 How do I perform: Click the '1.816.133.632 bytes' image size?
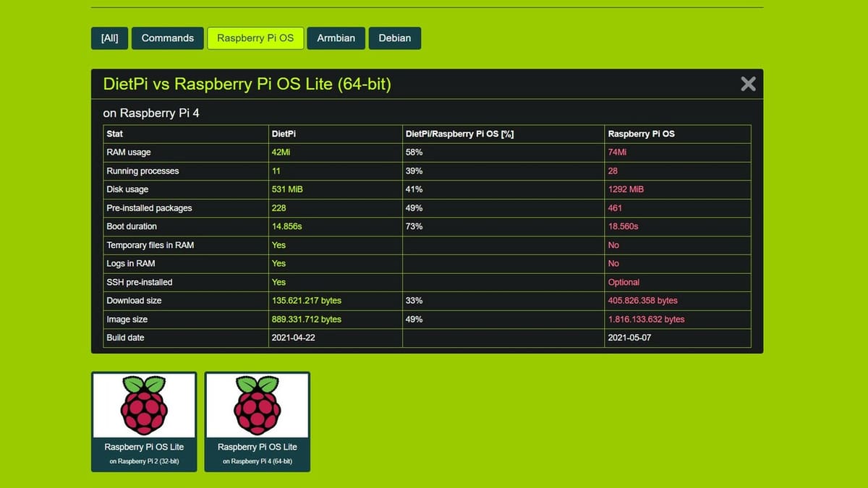pyautogui.click(x=646, y=319)
